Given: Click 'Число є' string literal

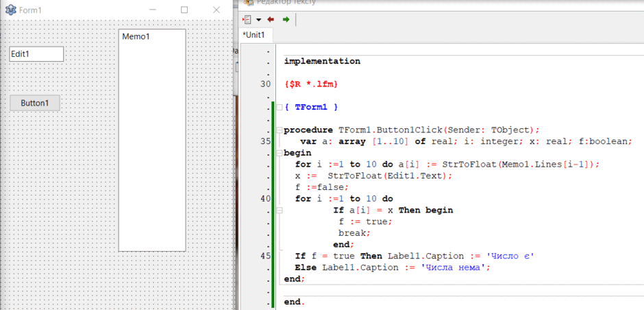Looking at the screenshot, I should pyautogui.click(x=510, y=256).
